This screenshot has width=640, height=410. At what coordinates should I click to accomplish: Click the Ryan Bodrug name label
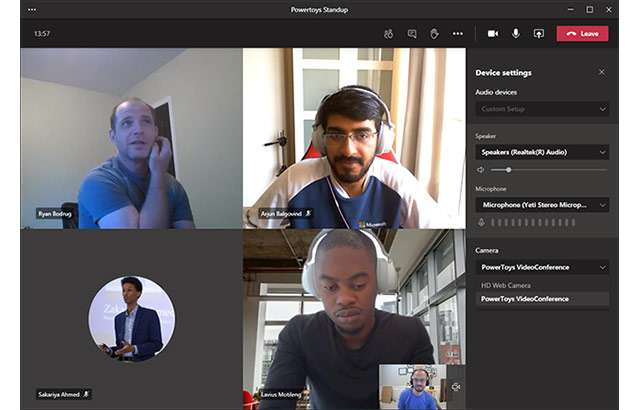coord(55,214)
